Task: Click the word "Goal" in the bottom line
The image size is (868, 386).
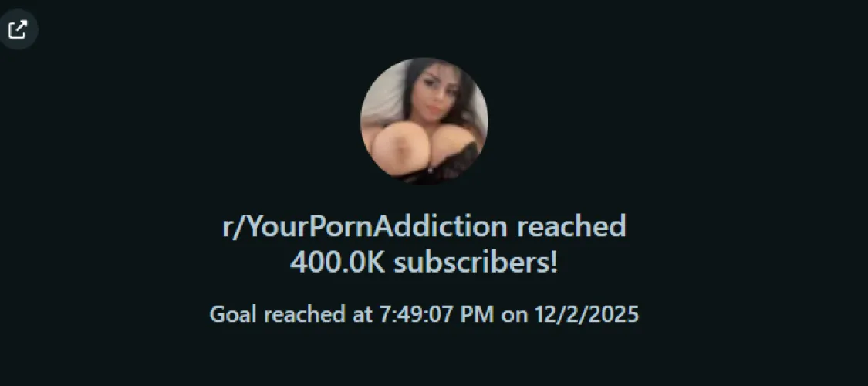Action: tap(234, 315)
